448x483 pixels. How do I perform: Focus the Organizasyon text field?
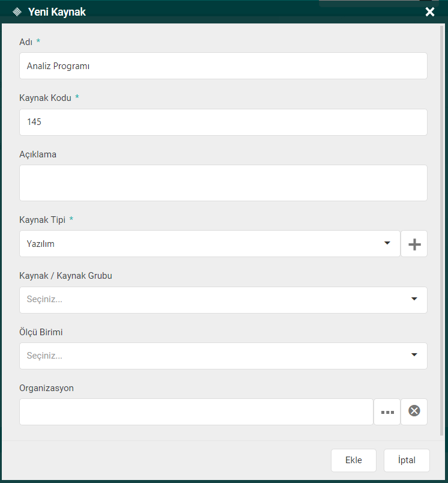coord(196,412)
